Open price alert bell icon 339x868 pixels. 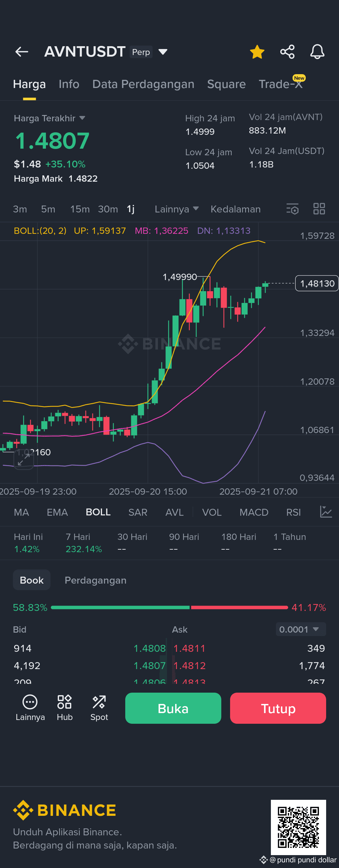pyautogui.click(x=317, y=52)
